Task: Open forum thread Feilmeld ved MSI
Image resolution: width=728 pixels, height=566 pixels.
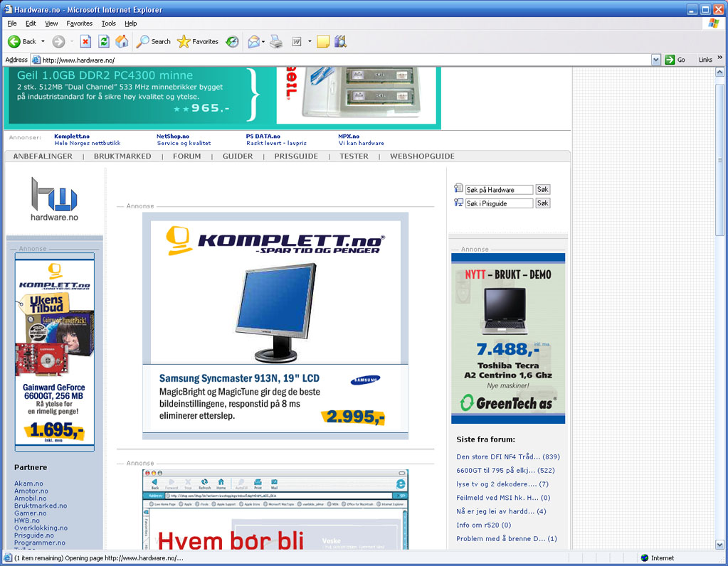Action: 503,498
